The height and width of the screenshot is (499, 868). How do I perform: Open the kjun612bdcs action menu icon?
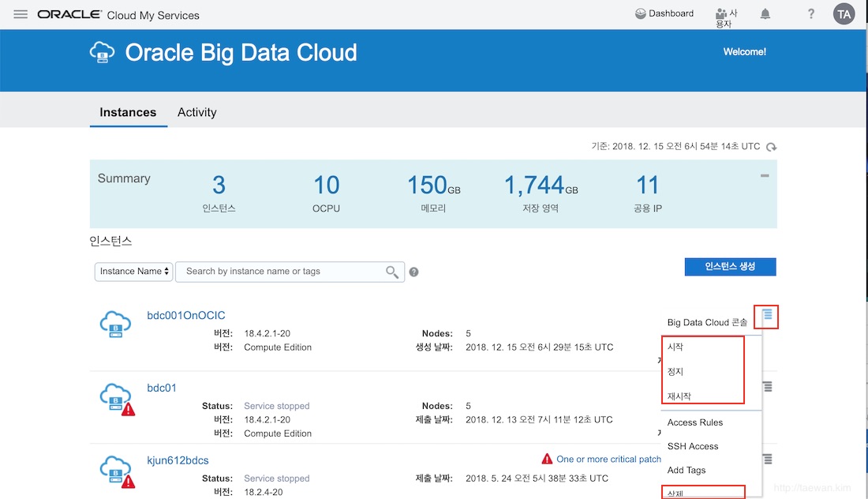click(767, 459)
